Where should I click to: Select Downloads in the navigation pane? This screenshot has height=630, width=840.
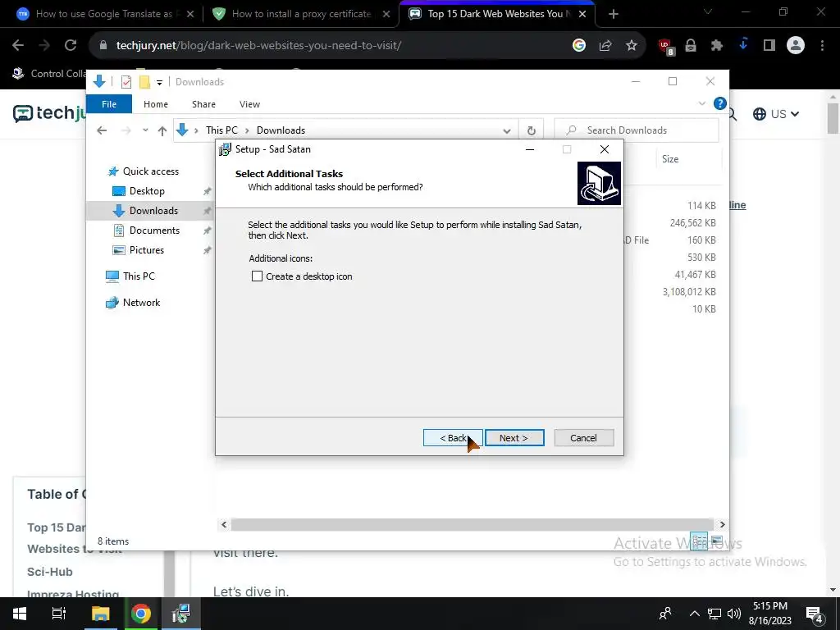[x=153, y=211]
